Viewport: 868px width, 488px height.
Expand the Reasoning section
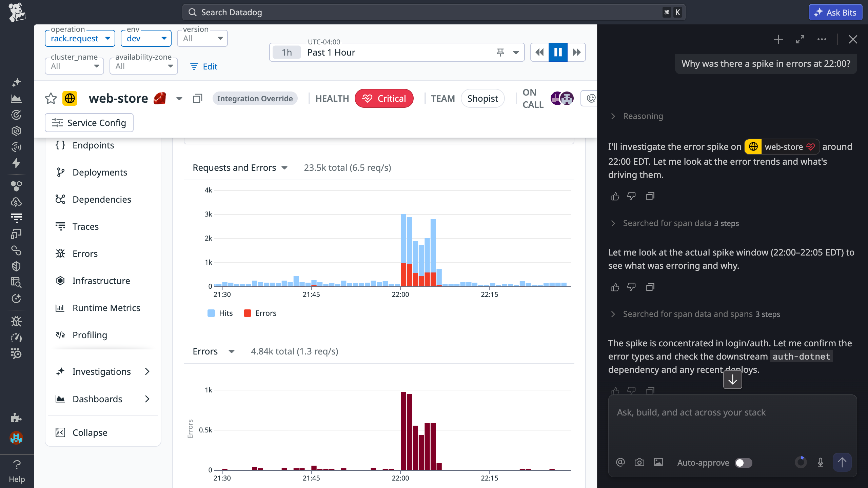[637, 116]
